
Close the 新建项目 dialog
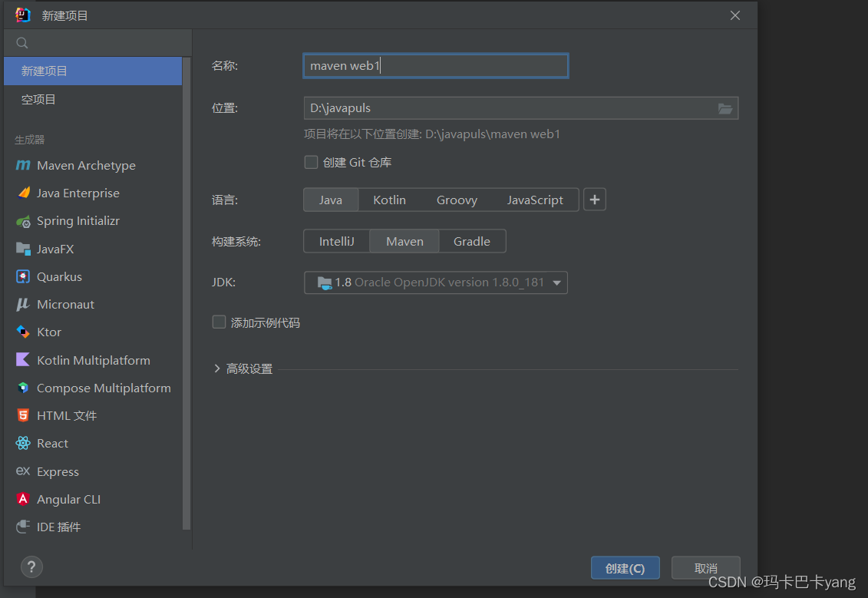click(735, 15)
